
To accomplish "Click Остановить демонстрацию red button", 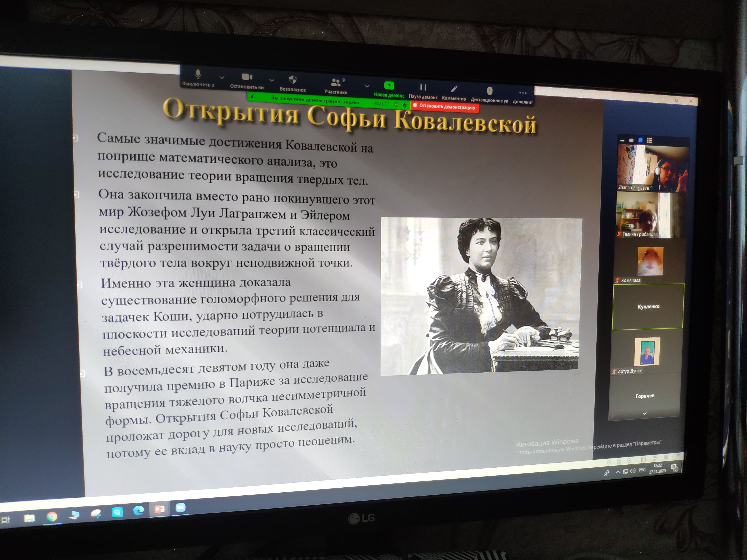I will click(445, 107).
